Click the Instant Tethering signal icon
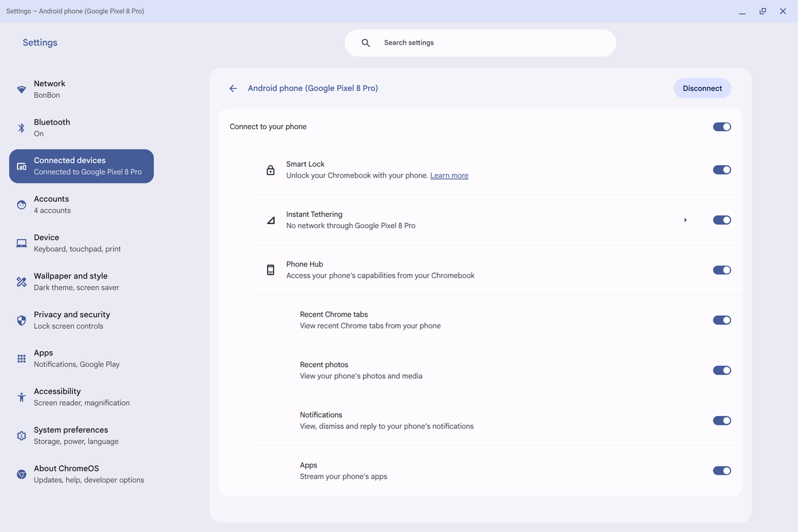The height and width of the screenshot is (532, 798). click(270, 220)
